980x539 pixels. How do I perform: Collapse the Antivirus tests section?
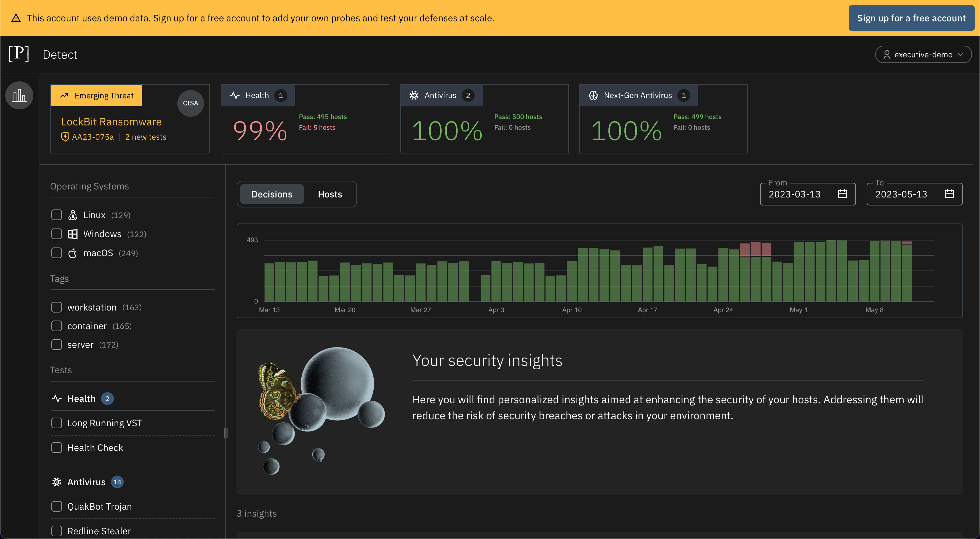tap(86, 482)
